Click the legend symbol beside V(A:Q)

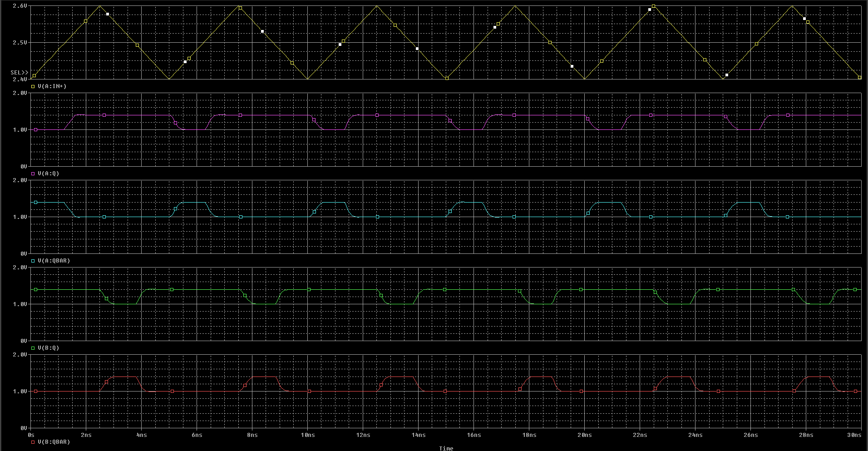click(x=33, y=173)
